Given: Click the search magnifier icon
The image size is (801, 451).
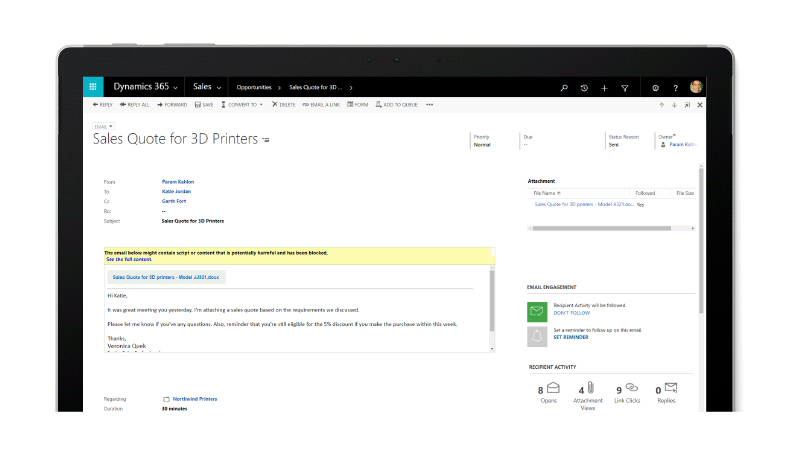Looking at the screenshot, I should (564, 88).
